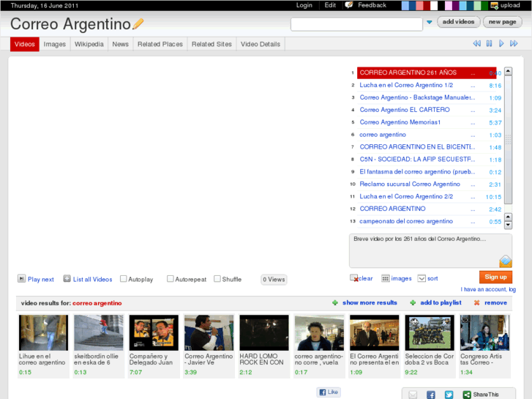Open the blue dropdown arrow next to search box
This screenshot has width=532, height=399.
click(x=430, y=22)
